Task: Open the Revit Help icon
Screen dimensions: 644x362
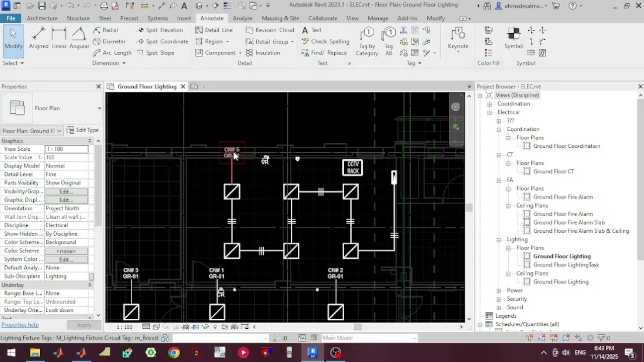Action: 573,6
